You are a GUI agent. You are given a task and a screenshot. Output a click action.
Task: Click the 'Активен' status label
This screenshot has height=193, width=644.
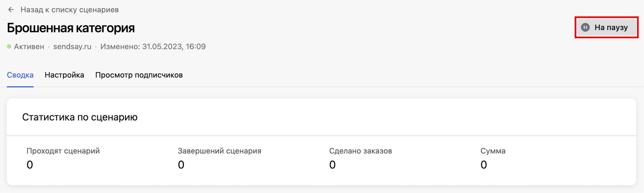tap(29, 47)
